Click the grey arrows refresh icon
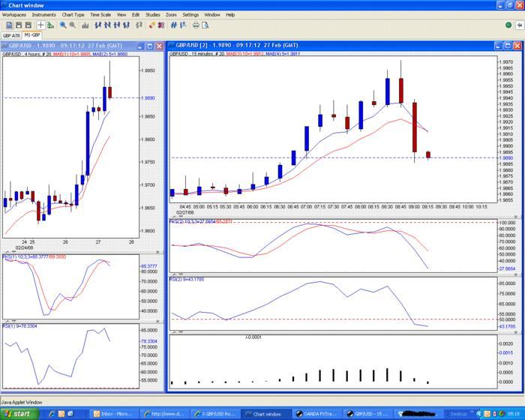The image size is (525, 420). pos(139,25)
